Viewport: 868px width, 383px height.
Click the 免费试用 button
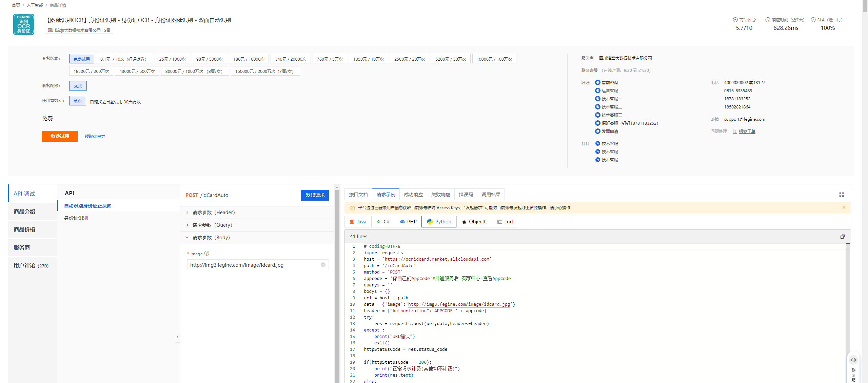coord(60,136)
